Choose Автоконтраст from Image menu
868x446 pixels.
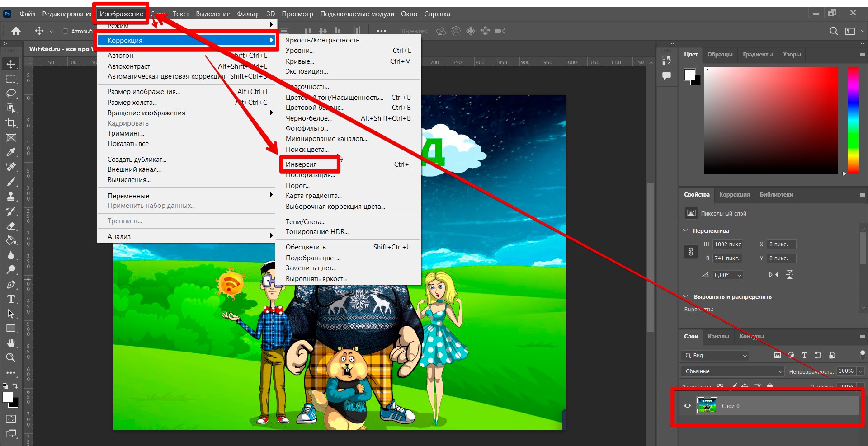tap(186, 66)
